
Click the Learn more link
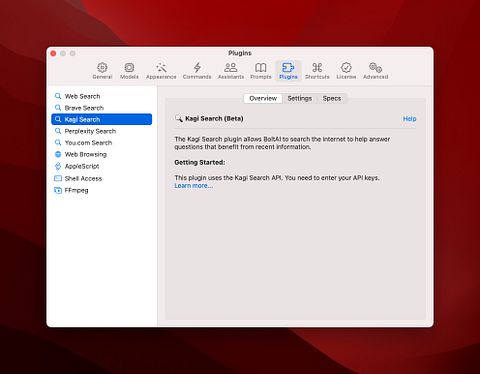[x=193, y=186]
